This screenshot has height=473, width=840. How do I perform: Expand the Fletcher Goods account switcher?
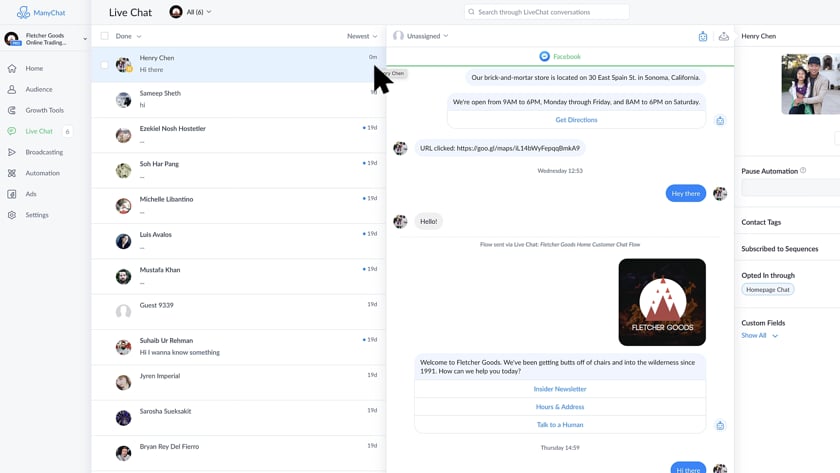tap(46, 39)
